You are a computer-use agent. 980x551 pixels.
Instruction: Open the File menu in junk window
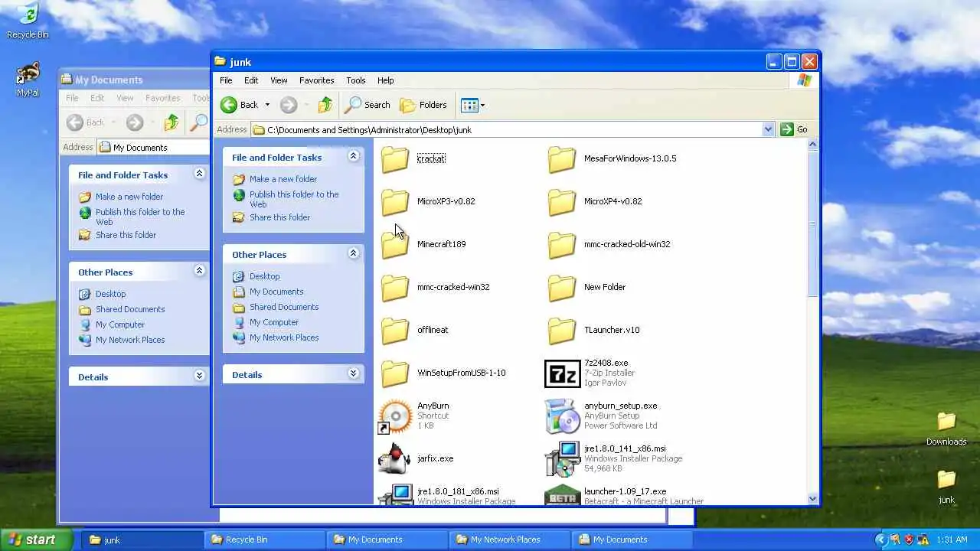(226, 80)
